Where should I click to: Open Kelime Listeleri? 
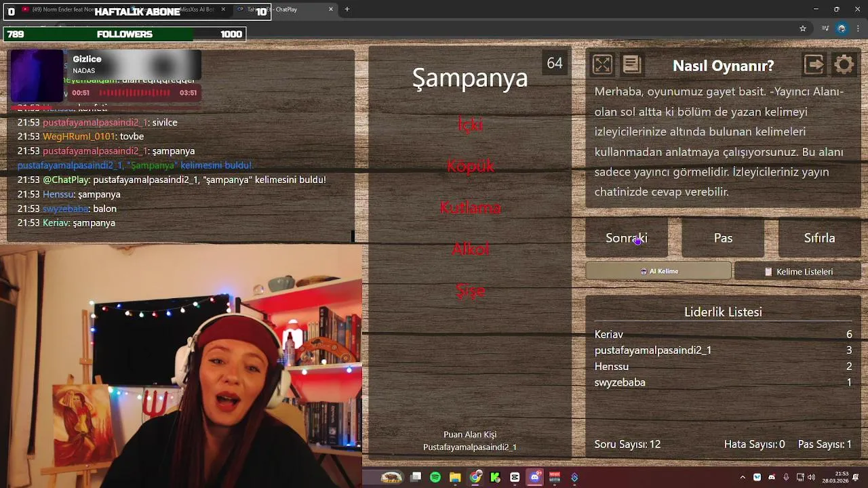[798, 271]
